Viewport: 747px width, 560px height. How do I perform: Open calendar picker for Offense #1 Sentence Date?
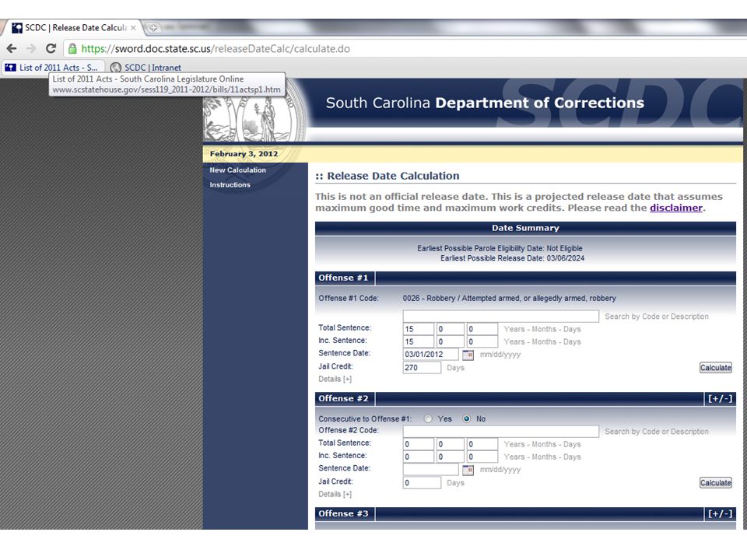click(468, 355)
